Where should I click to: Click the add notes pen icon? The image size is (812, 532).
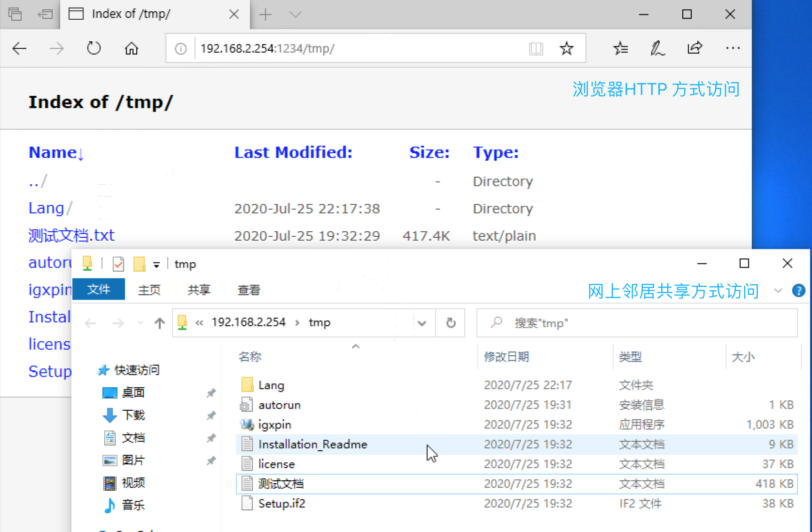pos(657,48)
